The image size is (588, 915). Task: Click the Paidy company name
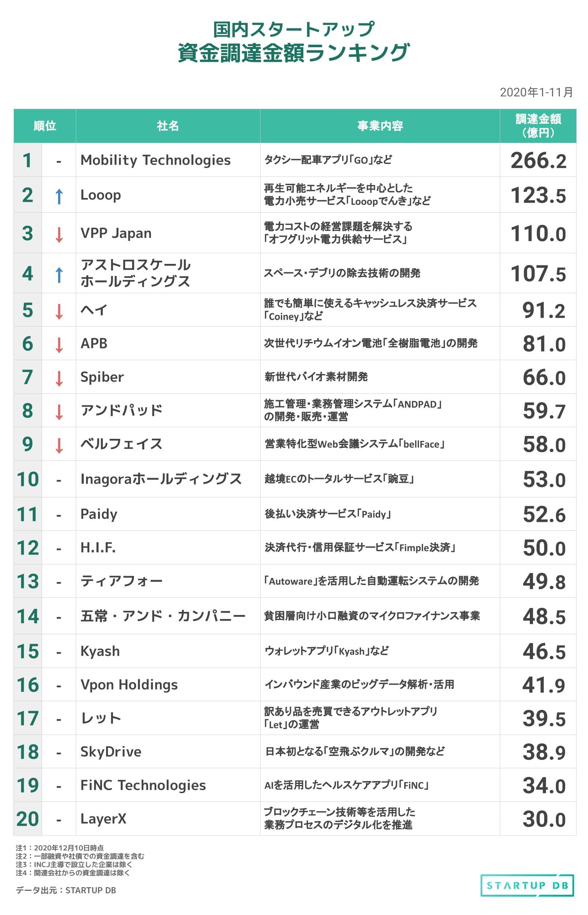coord(98,514)
